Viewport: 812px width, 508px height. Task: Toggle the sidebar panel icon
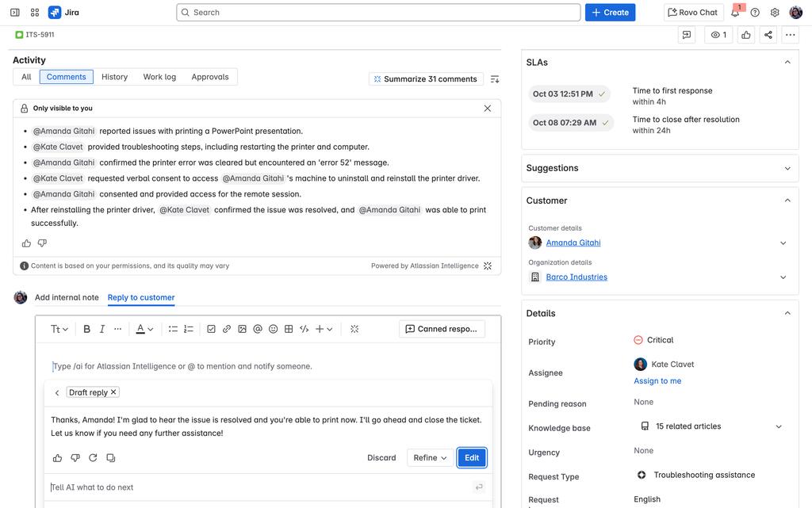pyautogui.click(x=15, y=13)
